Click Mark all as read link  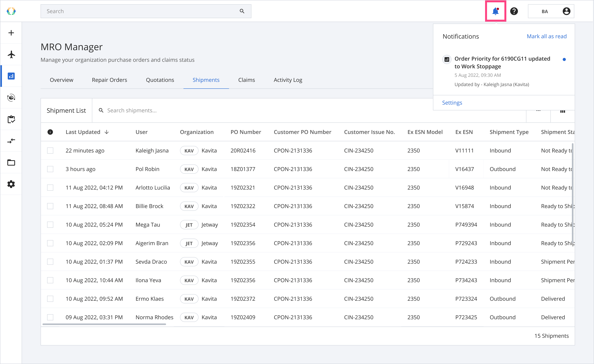coord(546,36)
